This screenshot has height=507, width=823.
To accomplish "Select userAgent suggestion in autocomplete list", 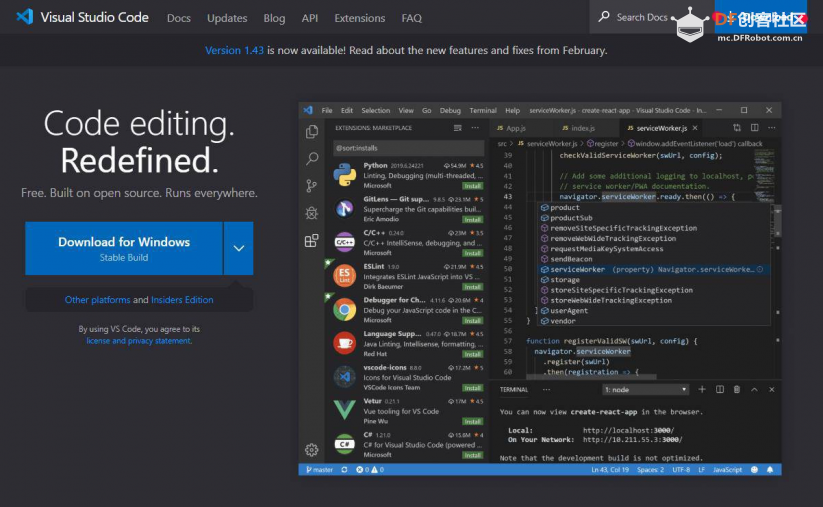I will [655, 311].
